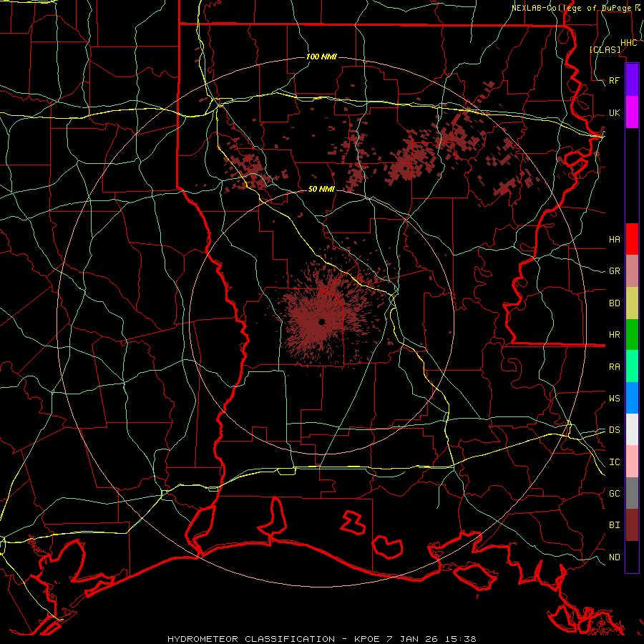
Task: Click the GR pink legend swatch
Action: coord(632,271)
